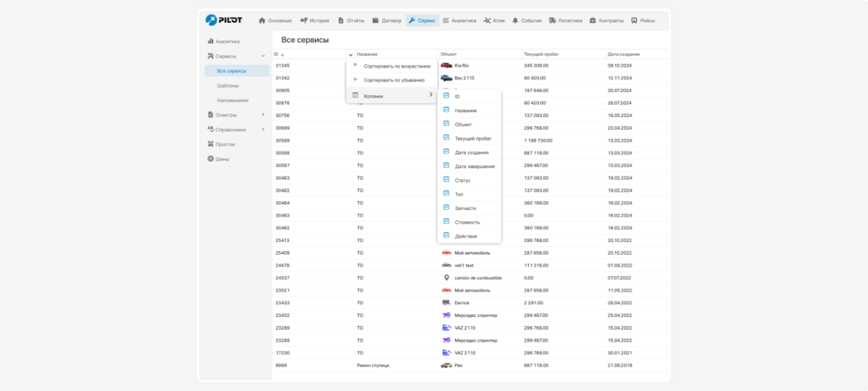Toggle the Запчасти column checkbox
The image size is (868, 391).
coord(446,207)
